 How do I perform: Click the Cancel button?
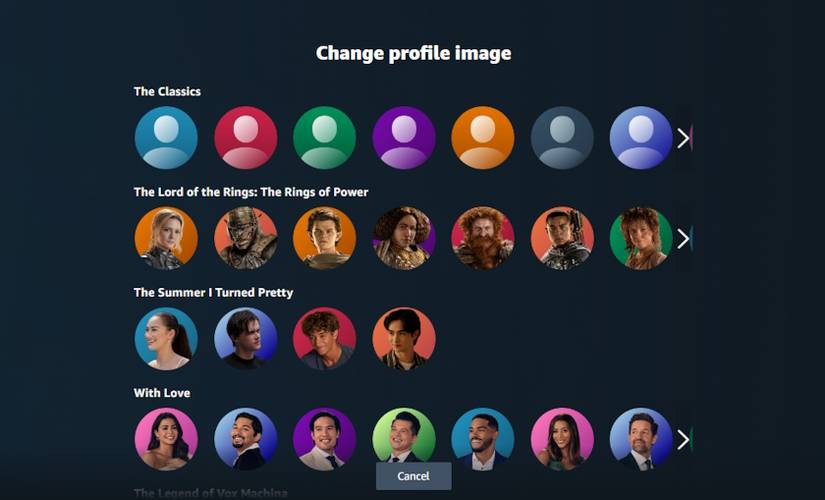pyautogui.click(x=414, y=476)
